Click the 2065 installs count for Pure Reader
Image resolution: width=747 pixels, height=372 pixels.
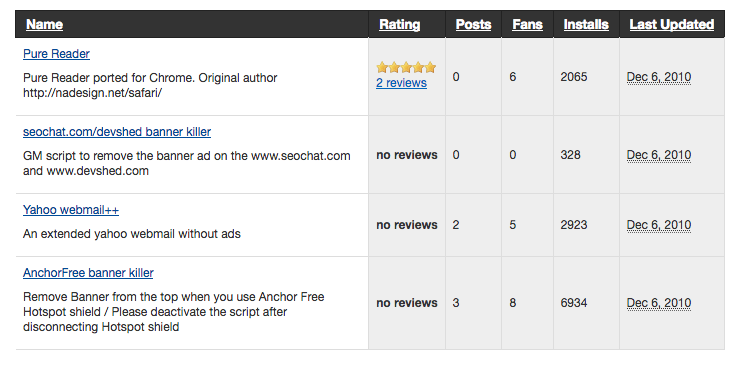coord(574,77)
